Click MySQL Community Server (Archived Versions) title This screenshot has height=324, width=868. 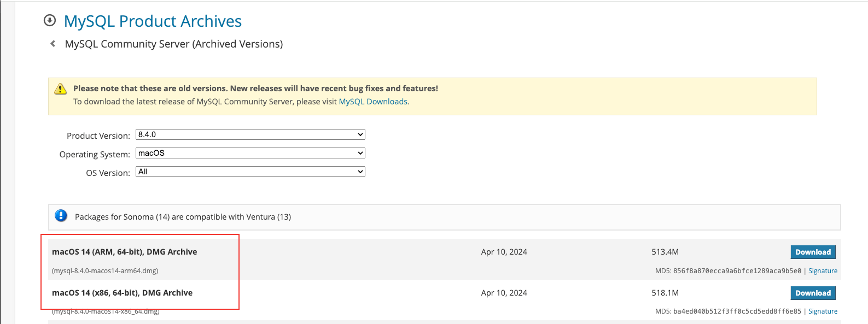pos(174,44)
